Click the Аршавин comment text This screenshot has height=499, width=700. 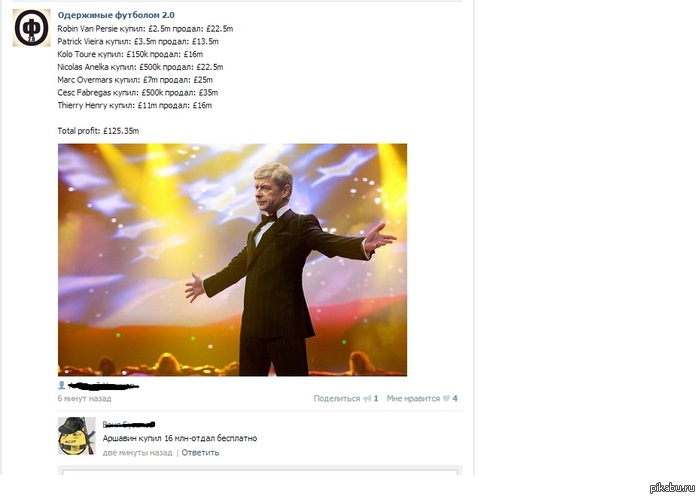click(x=180, y=438)
